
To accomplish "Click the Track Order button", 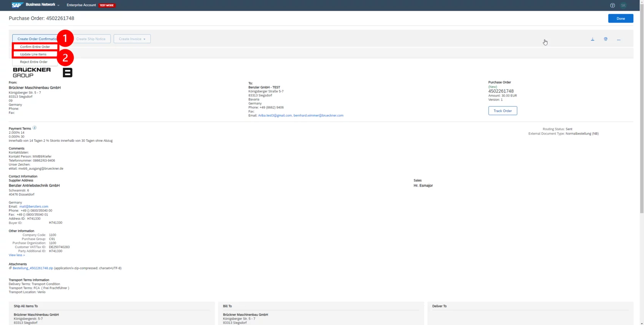I will click(x=502, y=111).
